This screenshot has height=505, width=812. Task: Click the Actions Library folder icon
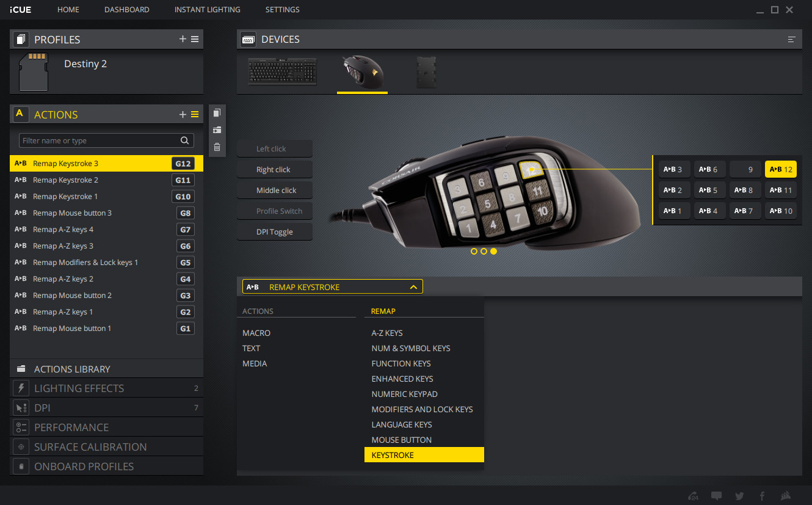pyautogui.click(x=21, y=369)
